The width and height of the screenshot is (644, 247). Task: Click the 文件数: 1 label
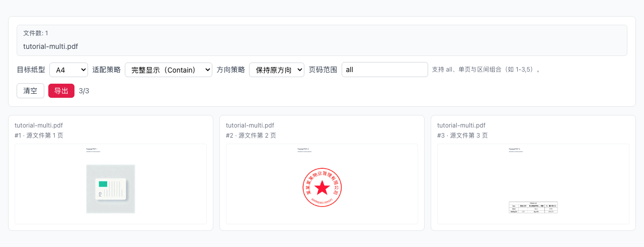36,33
